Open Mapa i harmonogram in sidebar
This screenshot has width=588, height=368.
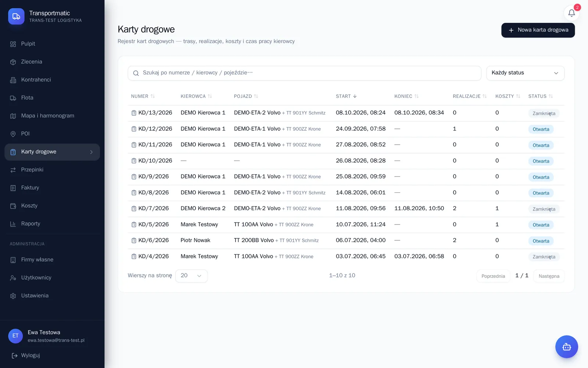[52, 116]
